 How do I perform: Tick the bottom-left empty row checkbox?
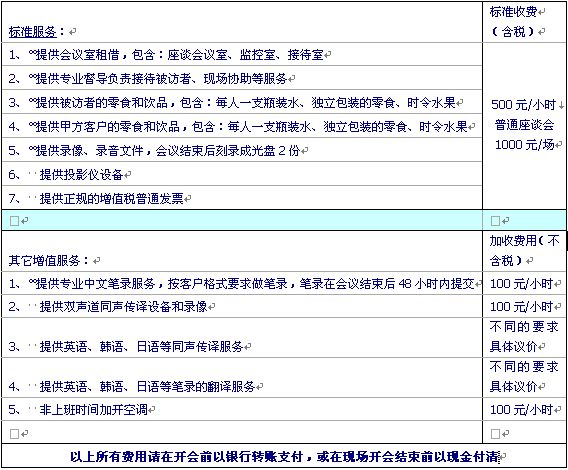tap(14, 434)
